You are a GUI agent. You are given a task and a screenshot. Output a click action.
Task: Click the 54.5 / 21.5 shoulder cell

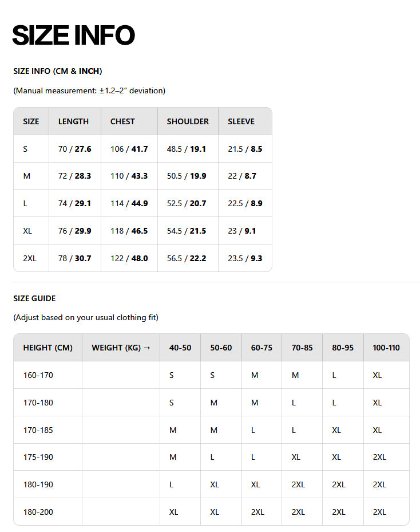coord(186,231)
